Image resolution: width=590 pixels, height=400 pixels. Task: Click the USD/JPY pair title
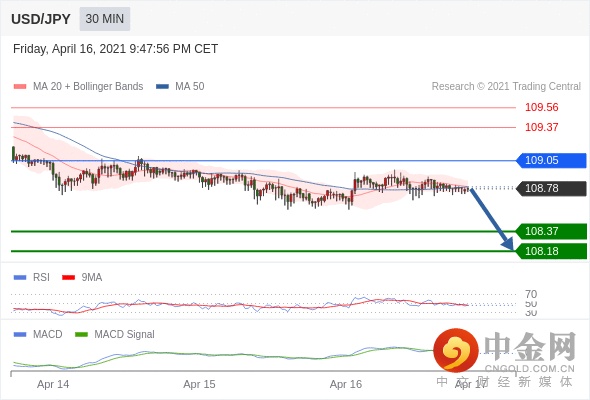[41, 19]
